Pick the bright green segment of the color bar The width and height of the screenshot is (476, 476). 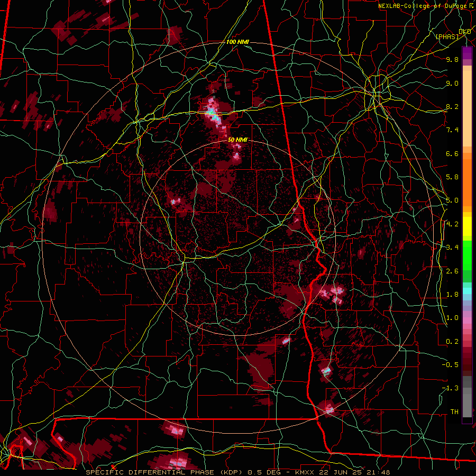point(467,255)
